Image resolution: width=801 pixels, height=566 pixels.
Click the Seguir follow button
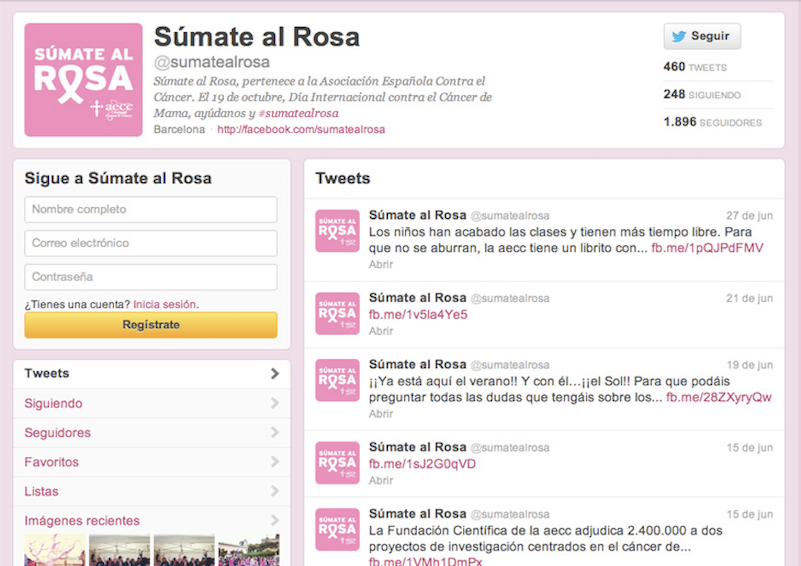[x=701, y=36]
